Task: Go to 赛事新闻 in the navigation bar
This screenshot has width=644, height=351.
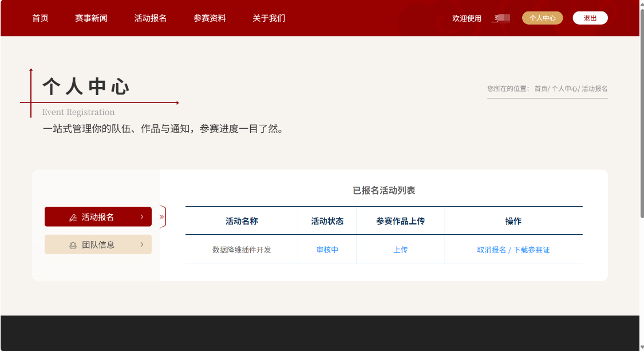Action: 91,18
